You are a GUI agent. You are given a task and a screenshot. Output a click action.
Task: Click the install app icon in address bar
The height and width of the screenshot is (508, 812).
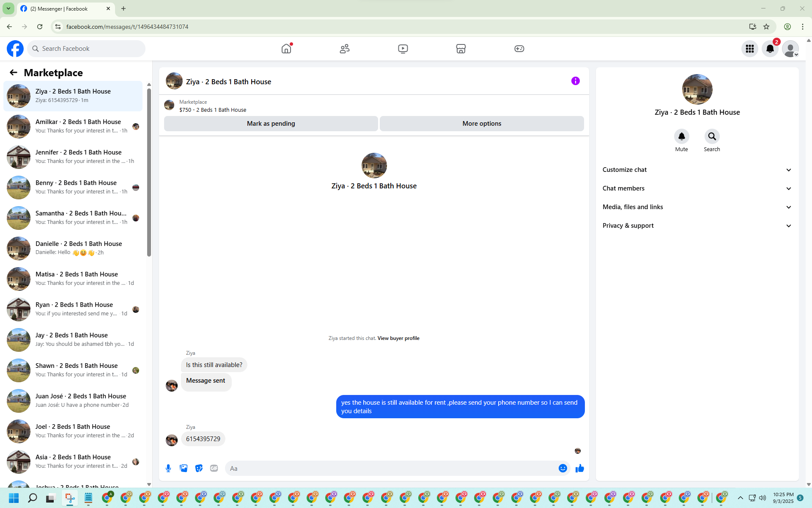pyautogui.click(x=753, y=27)
